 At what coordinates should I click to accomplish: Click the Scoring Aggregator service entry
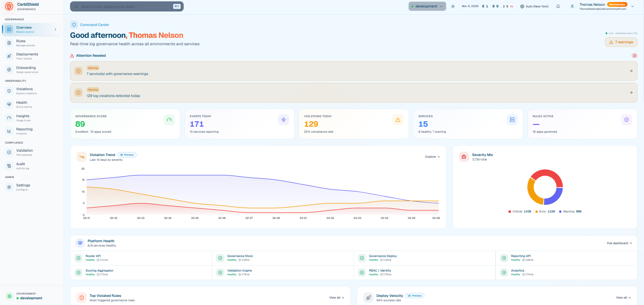click(141, 273)
